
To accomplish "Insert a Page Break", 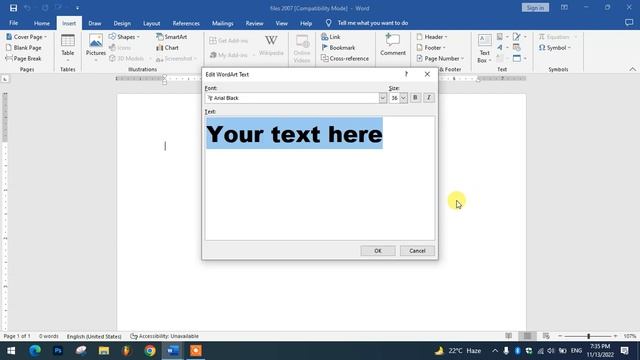I will pos(23,58).
